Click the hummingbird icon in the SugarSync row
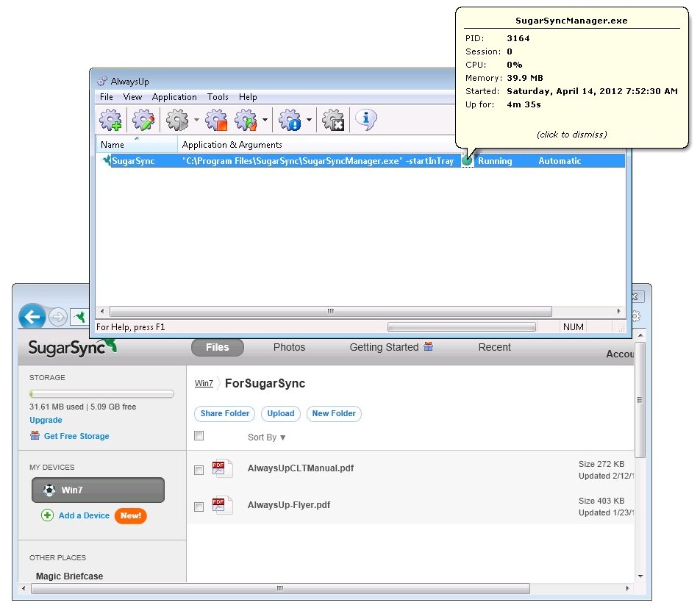This screenshot has height=611, width=700. [x=106, y=160]
